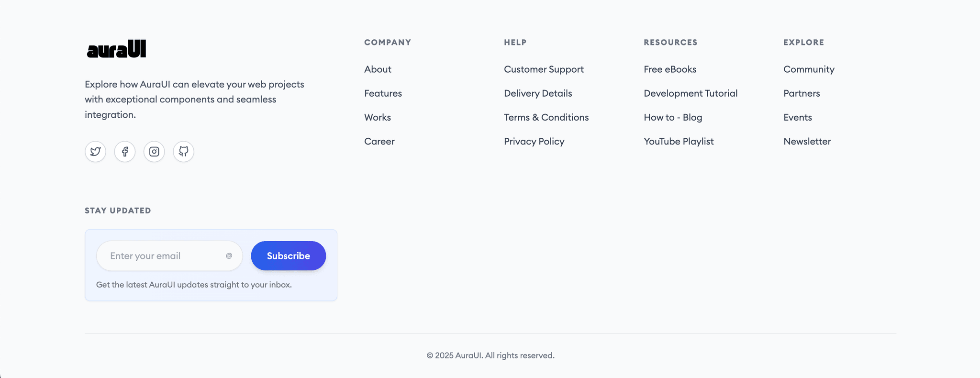Open the Career link
The image size is (980, 378).
(379, 141)
